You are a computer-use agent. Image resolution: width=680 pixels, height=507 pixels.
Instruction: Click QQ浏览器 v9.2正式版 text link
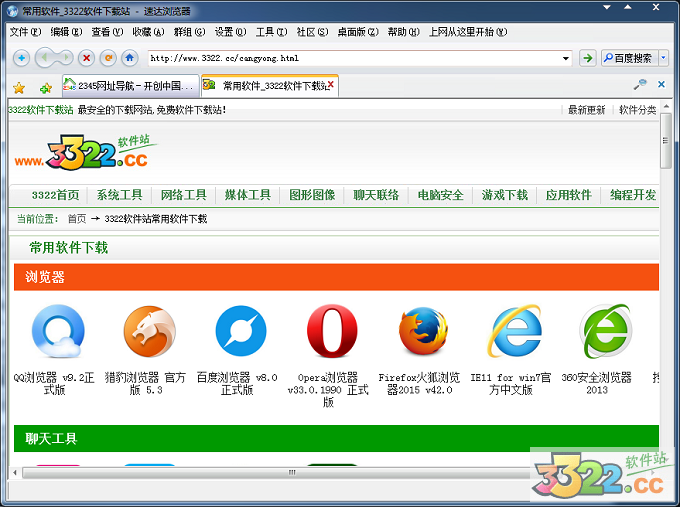tap(54, 384)
